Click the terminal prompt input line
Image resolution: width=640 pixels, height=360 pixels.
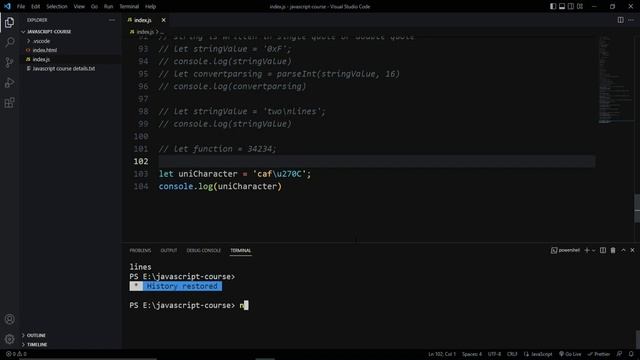[x=189, y=305]
